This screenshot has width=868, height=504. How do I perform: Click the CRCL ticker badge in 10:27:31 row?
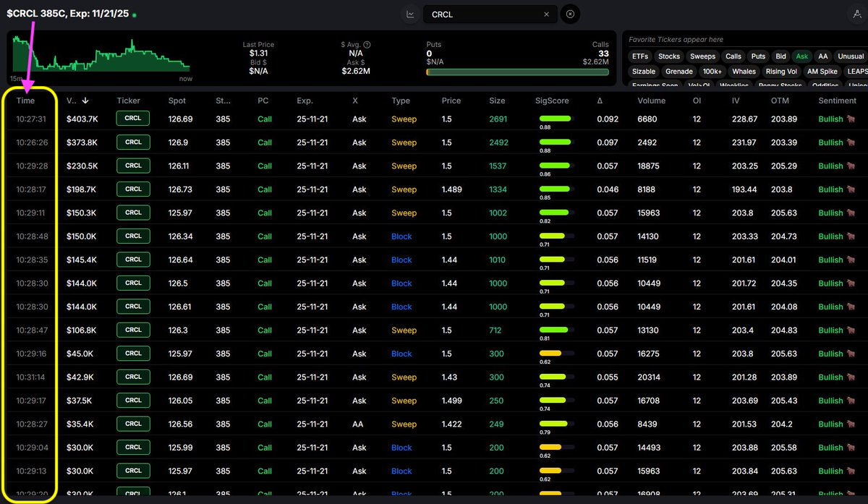tap(133, 119)
